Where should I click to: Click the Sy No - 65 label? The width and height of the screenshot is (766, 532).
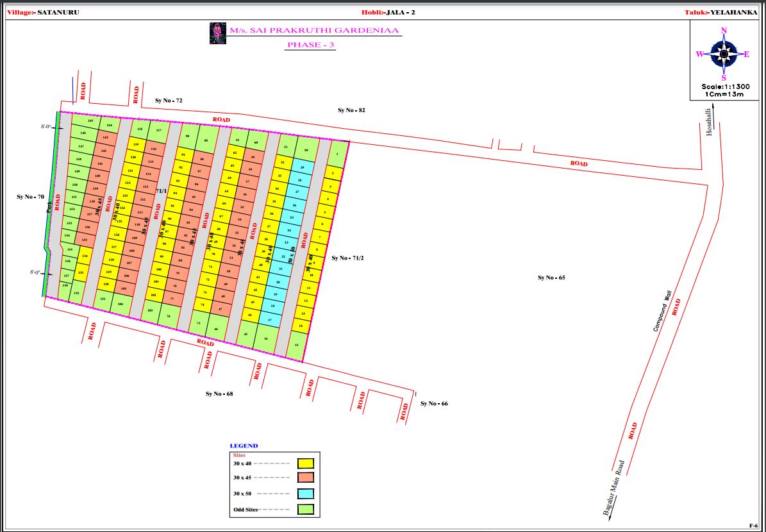(x=551, y=278)
